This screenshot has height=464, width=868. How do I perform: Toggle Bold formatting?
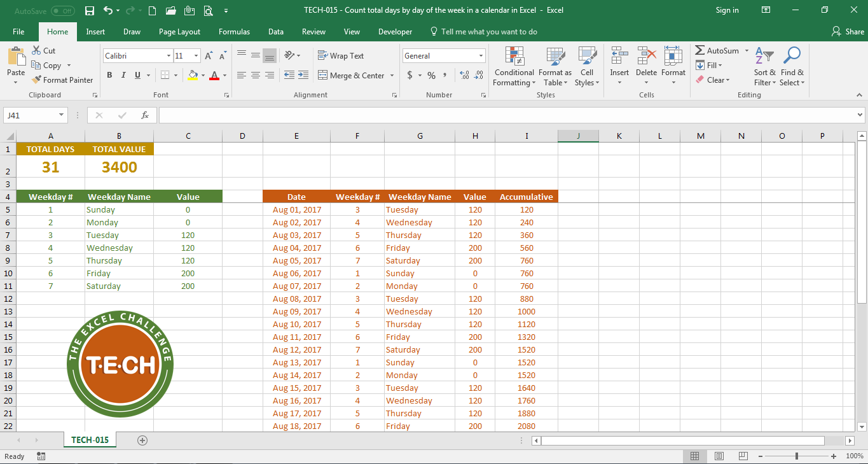tap(109, 75)
